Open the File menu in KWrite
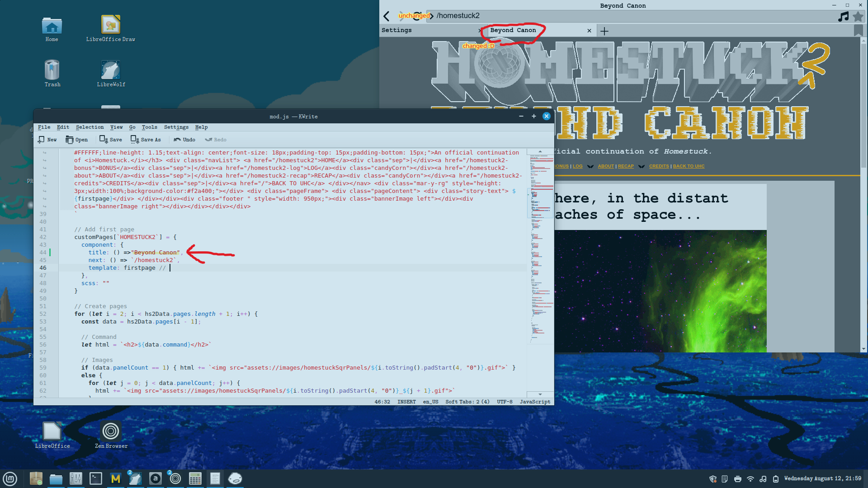868x488 pixels. pos(44,127)
